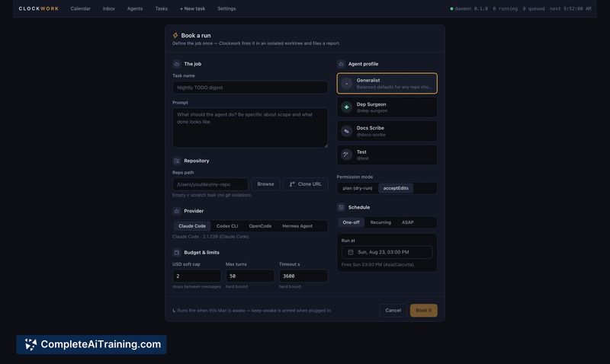Click "Claude Code · 2.1.238" version text
This screenshot has width=610, height=364.
(210, 237)
